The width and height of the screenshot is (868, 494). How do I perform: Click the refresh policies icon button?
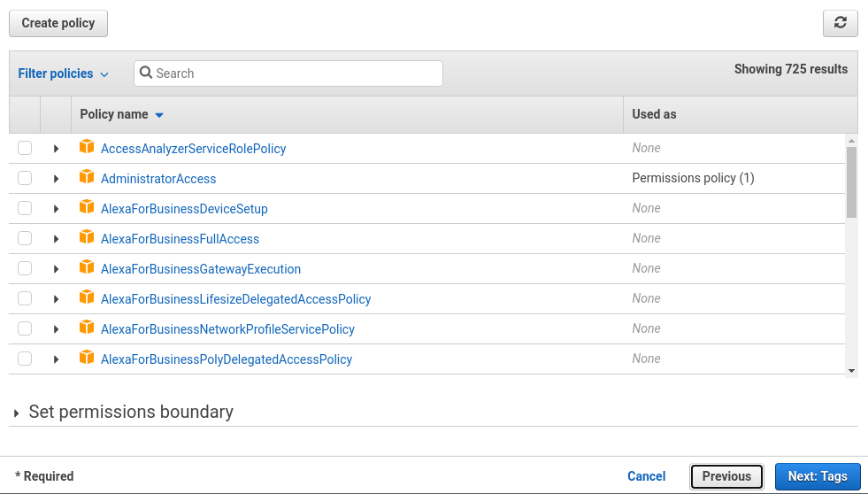840,23
